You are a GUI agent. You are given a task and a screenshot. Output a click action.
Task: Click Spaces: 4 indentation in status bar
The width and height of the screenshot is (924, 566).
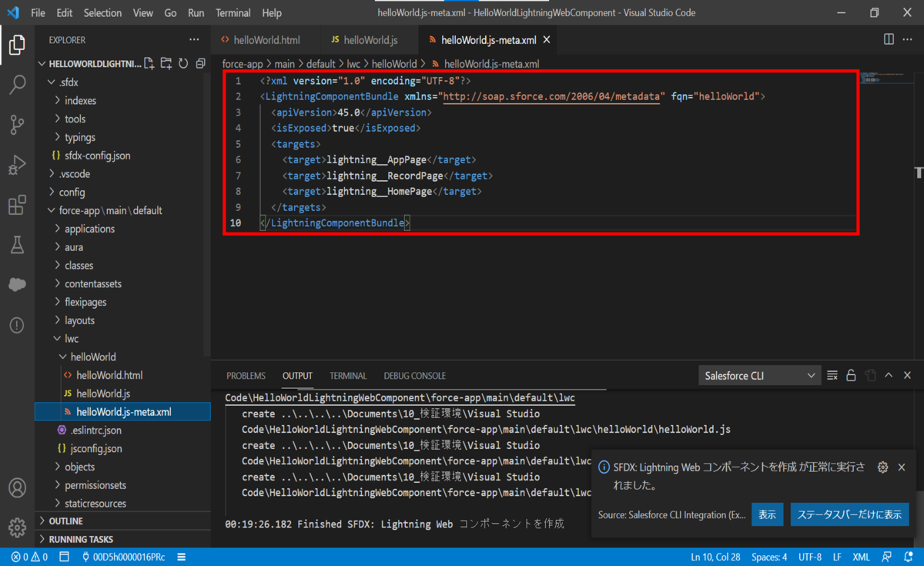click(769, 557)
